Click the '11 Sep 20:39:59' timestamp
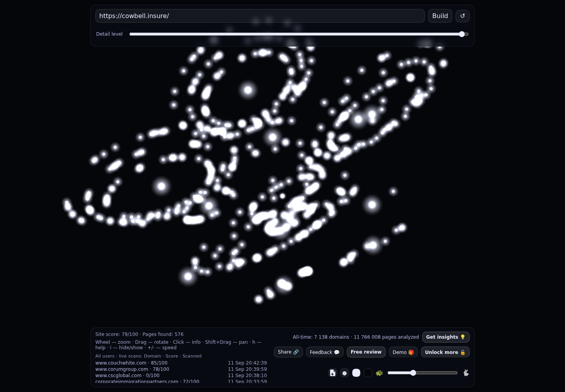Image resolution: width=565 pixels, height=392 pixels. pyautogui.click(x=247, y=369)
